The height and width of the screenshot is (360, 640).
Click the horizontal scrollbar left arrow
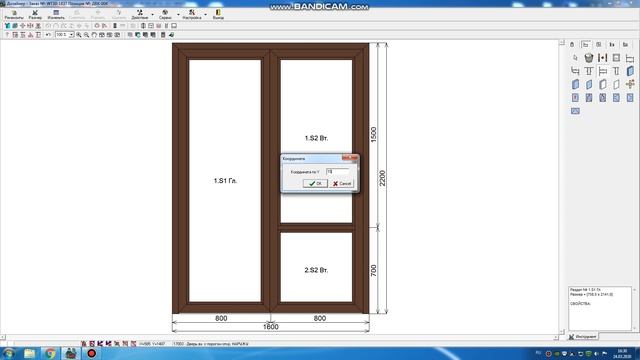click(x=2, y=337)
